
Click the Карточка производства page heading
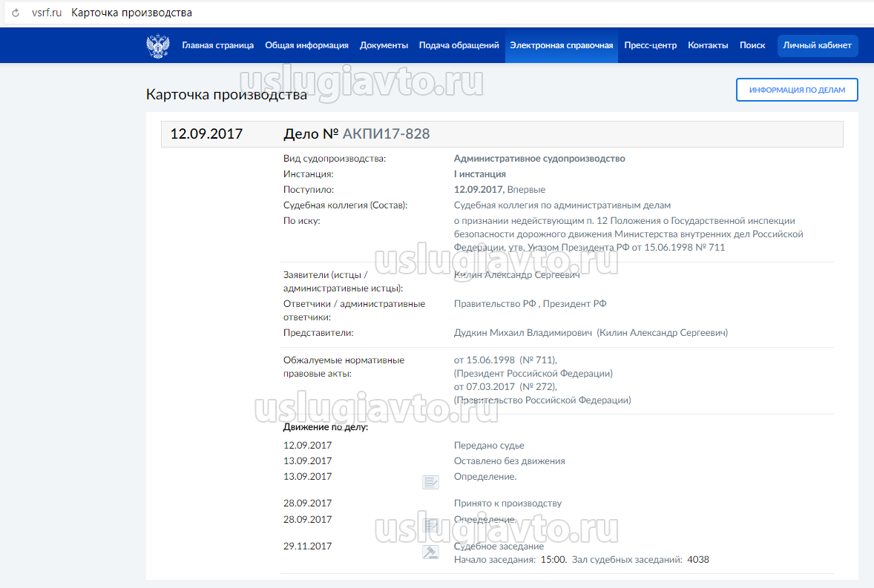tap(226, 95)
